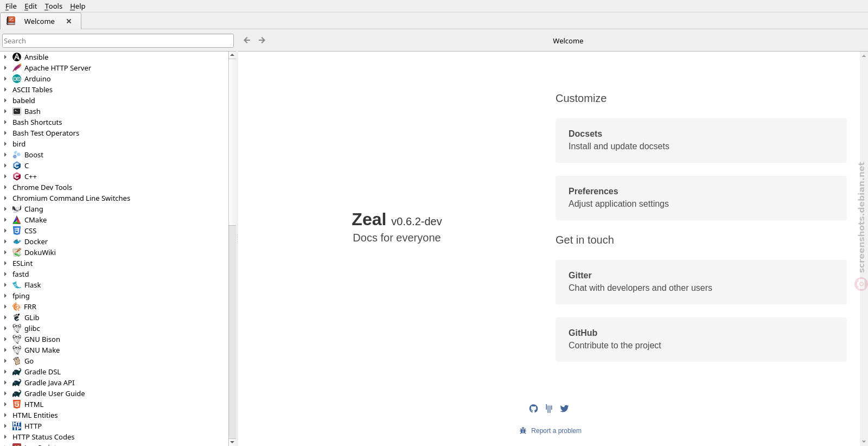Image resolution: width=868 pixels, height=446 pixels.
Task: Click the GNU Bison gnu icon
Action: tap(17, 339)
